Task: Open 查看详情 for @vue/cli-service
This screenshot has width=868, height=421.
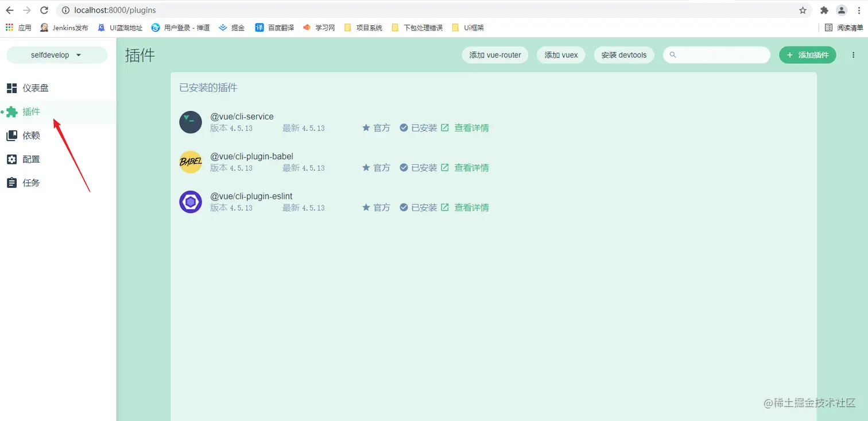Action: 471,128
